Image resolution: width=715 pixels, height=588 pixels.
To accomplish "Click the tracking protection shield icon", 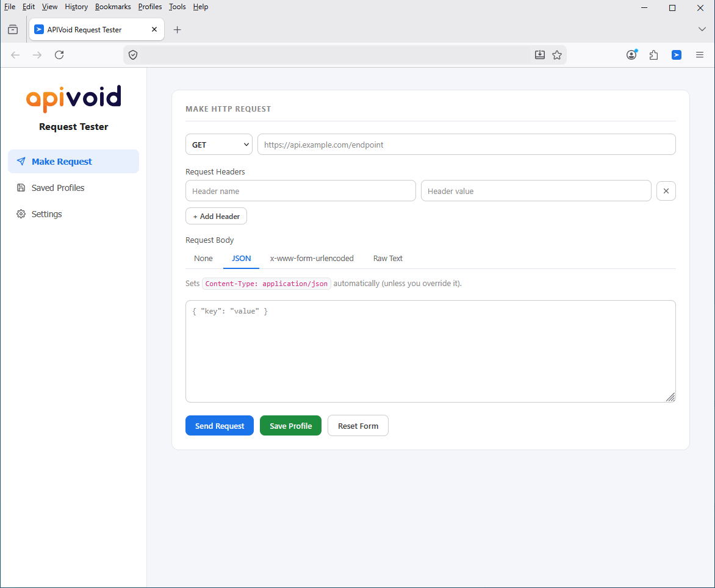I will (133, 55).
